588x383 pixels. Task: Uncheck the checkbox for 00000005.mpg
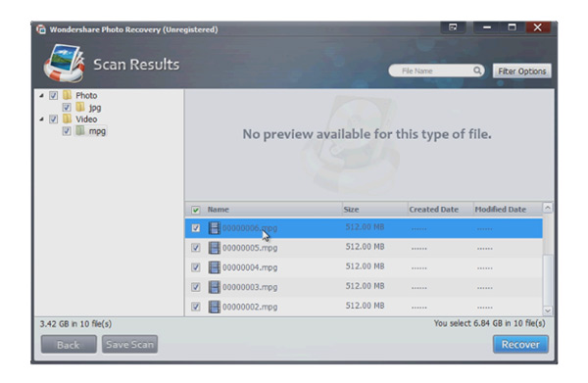pos(196,248)
